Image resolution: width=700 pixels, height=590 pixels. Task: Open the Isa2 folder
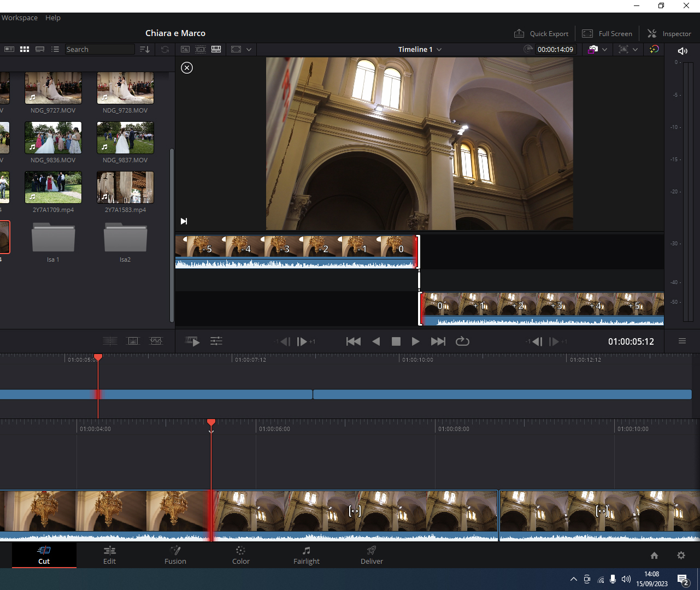click(125, 237)
